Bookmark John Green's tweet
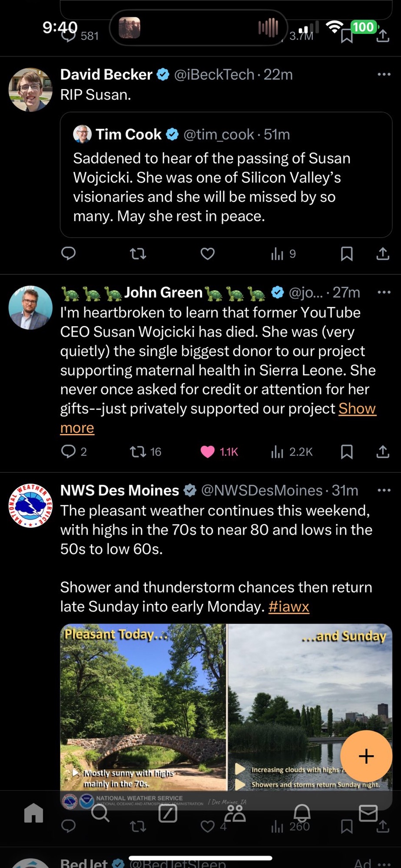Screen dimensions: 401x868 point(347,452)
